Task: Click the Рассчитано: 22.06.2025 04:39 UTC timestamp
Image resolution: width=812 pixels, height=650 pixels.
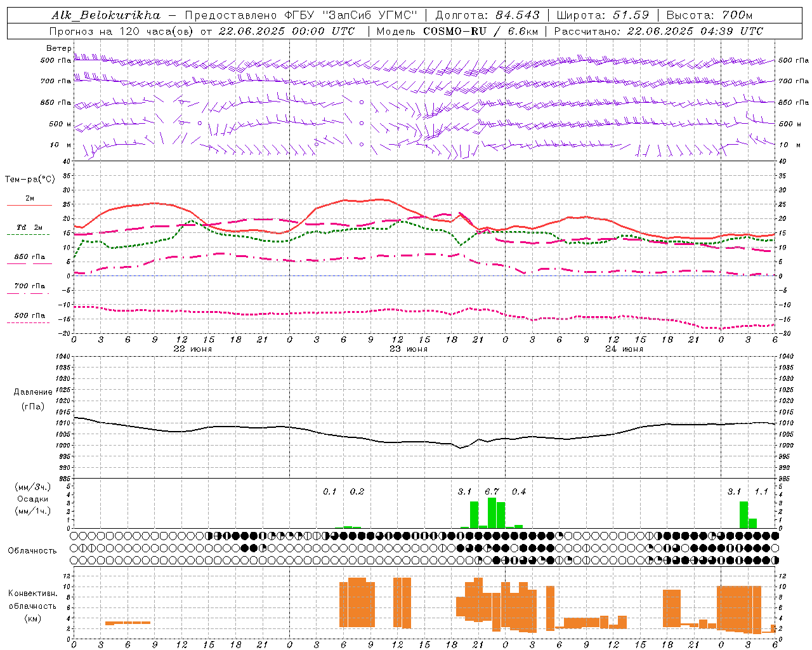Action: [x=658, y=31]
